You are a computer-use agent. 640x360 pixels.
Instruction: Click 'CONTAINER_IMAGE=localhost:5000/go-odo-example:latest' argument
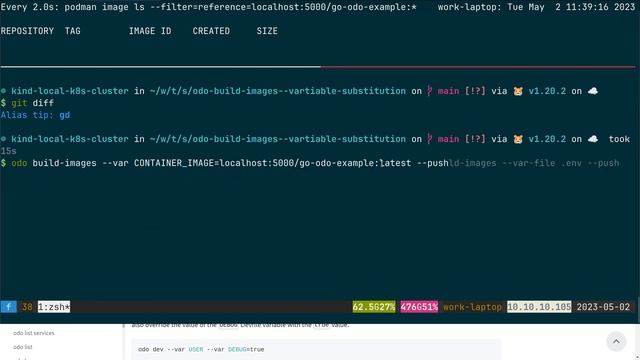pyautogui.click(x=272, y=163)
